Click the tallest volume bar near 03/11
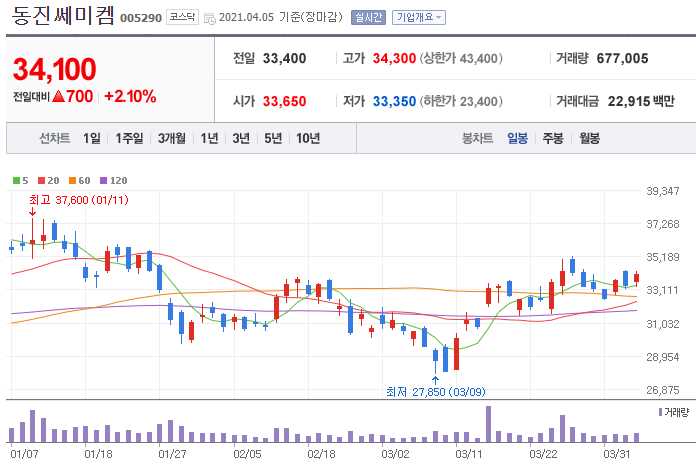This screenshot has width=696, height=468. point(488,424)
